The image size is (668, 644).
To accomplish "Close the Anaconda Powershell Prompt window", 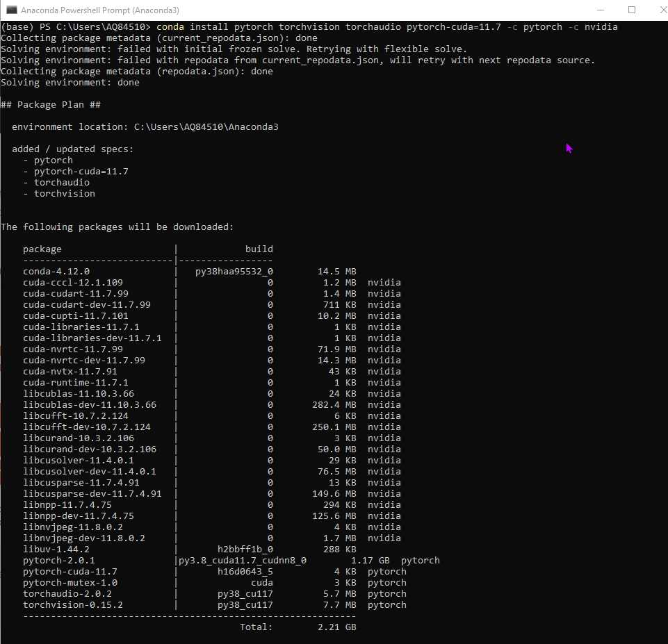I will click(x=662, y=10).
